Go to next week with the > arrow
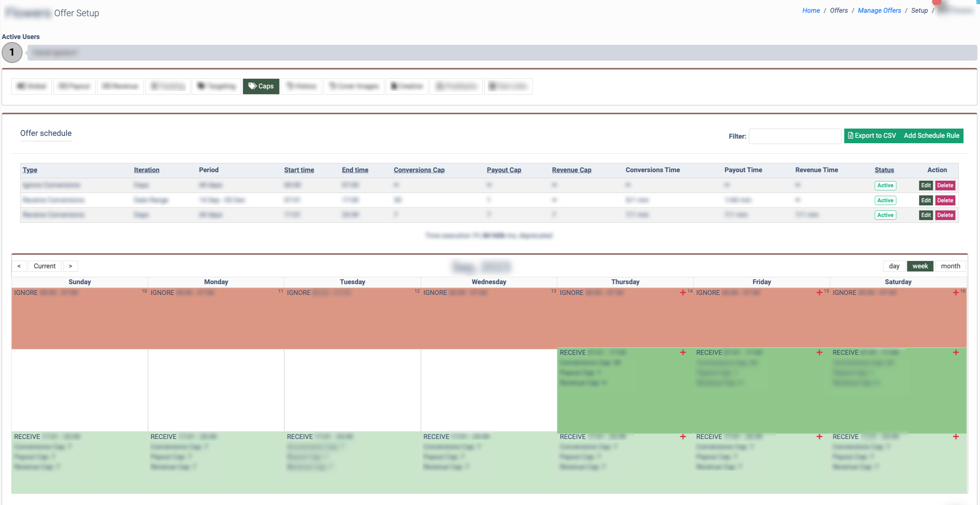 point(70,266)
